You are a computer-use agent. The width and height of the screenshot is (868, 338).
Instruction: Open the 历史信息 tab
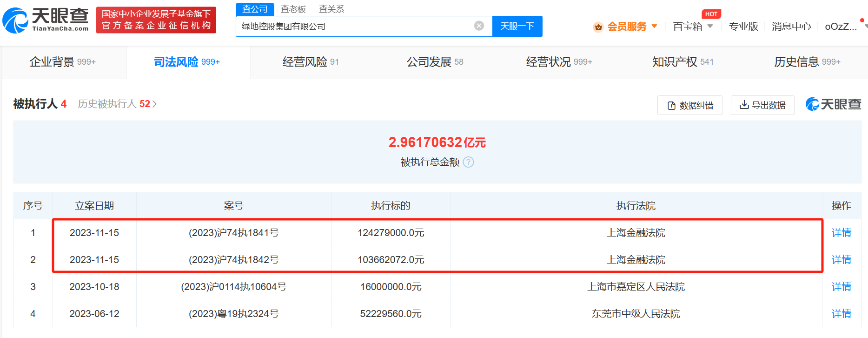click(x=808, y=62)
